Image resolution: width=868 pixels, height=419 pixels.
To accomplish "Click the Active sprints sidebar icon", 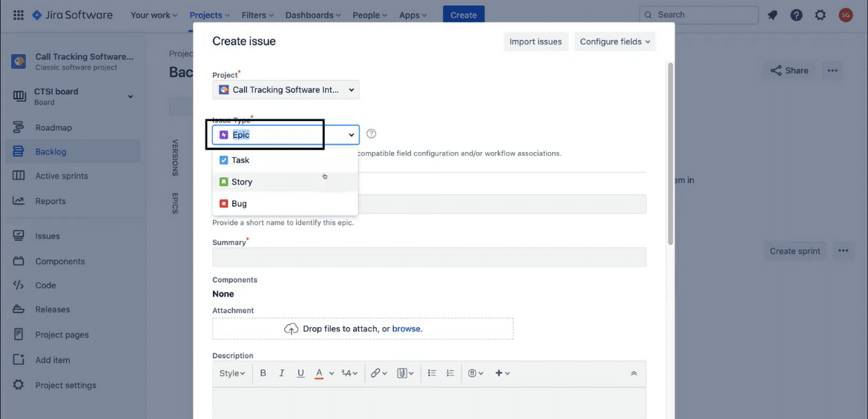I will (x=19, y=176).
